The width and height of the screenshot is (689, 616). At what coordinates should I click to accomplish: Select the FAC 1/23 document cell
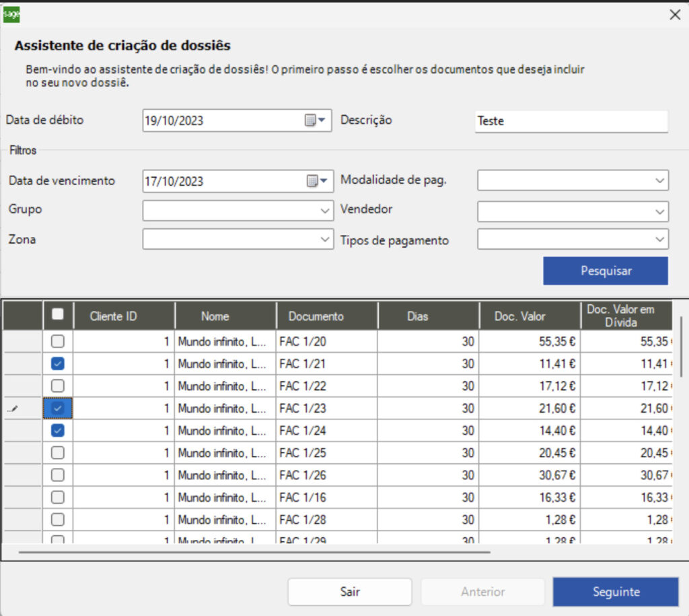[327, 409]
